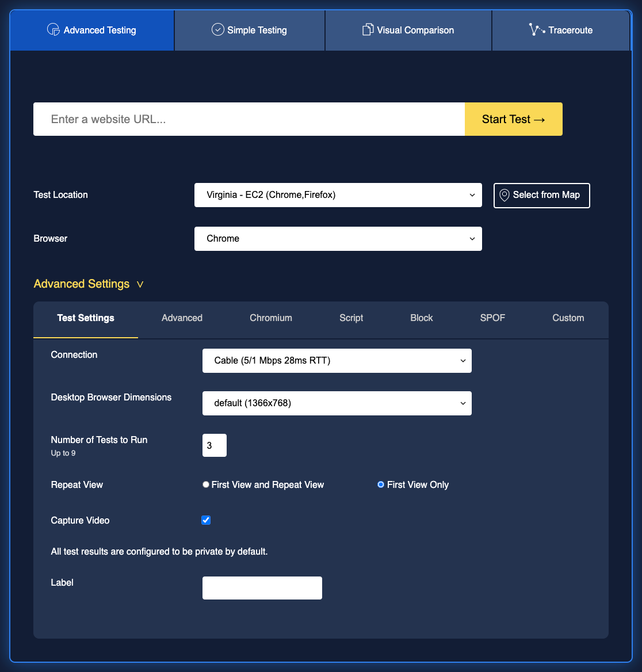Screen dimensions: 642x672
Task: Click the Start Test button
Action: (x=513, y=119)
